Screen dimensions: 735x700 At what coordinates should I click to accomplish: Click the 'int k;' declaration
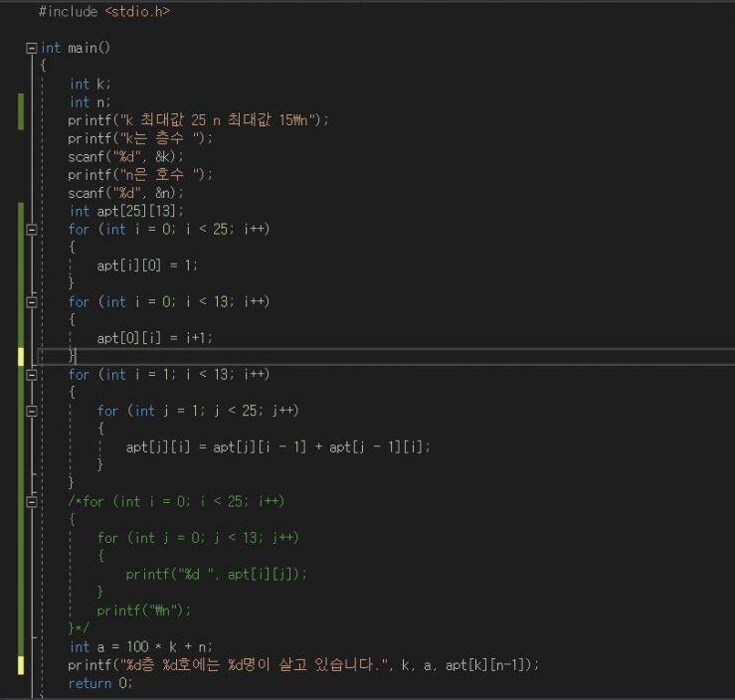90,85
